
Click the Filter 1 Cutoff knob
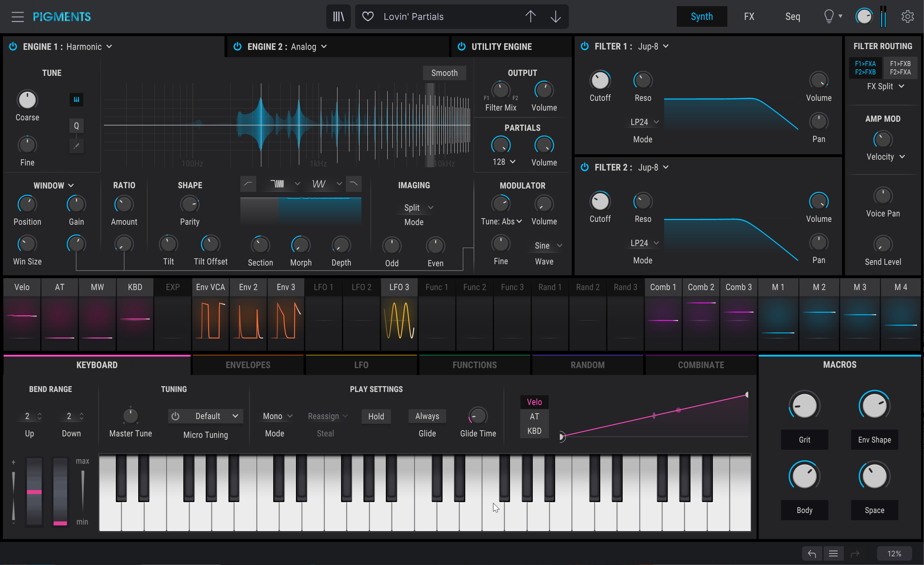point(600,80)
